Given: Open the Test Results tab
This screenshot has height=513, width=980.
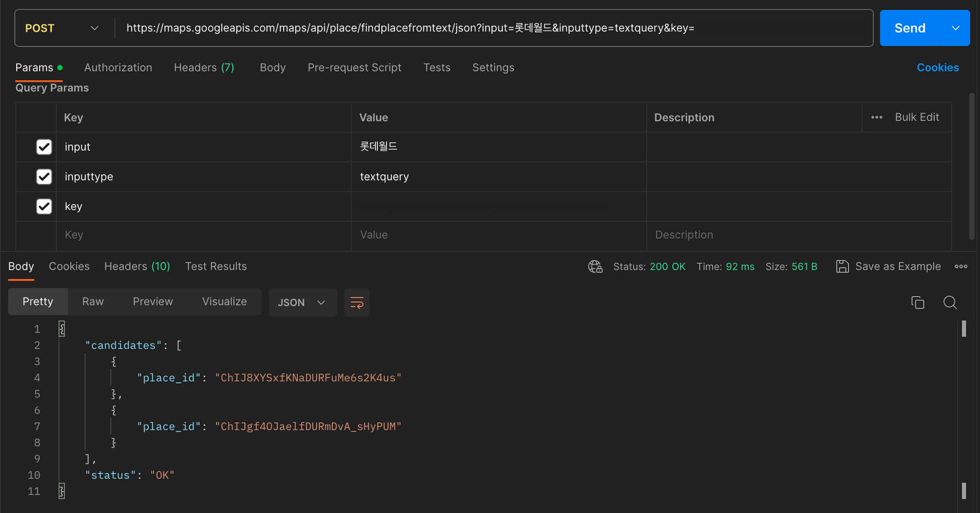Looking at the screenshot, I should 216,267.
